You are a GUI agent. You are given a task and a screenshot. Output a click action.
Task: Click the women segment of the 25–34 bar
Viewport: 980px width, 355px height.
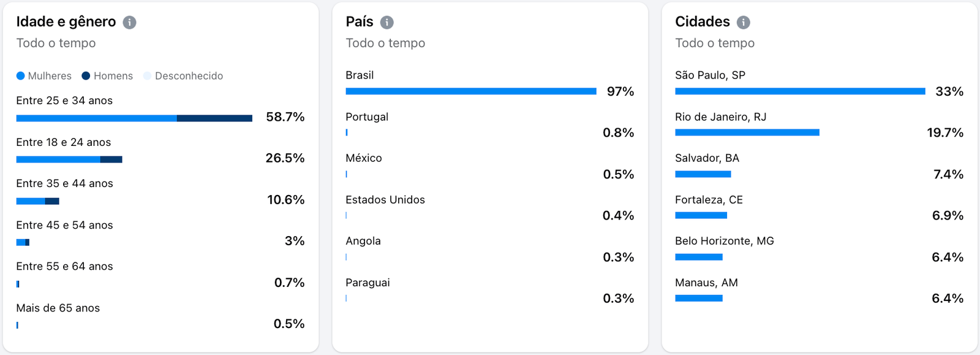point(96,118)
